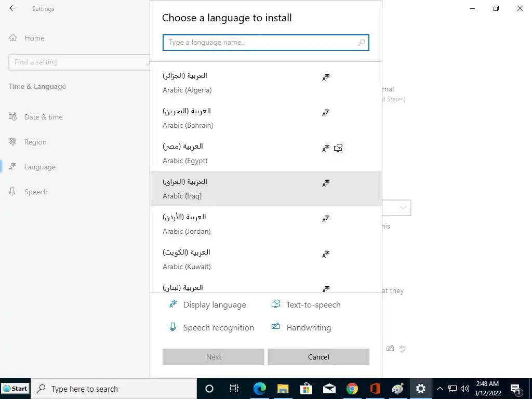532x399 pixels.
Task: Click Handwriting legend icon
Action: (x=275, y=326)
